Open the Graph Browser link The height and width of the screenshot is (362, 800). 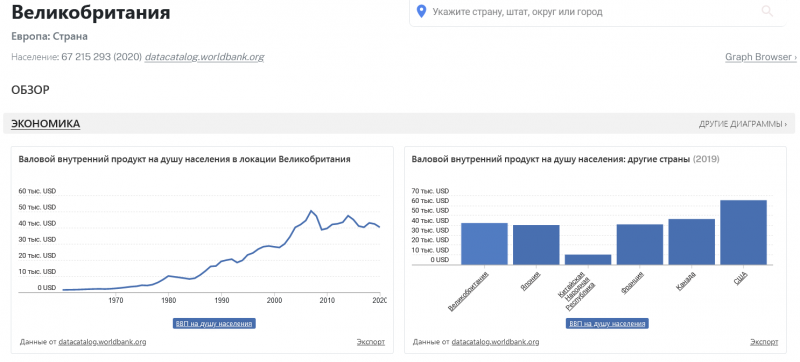point(761,57)
